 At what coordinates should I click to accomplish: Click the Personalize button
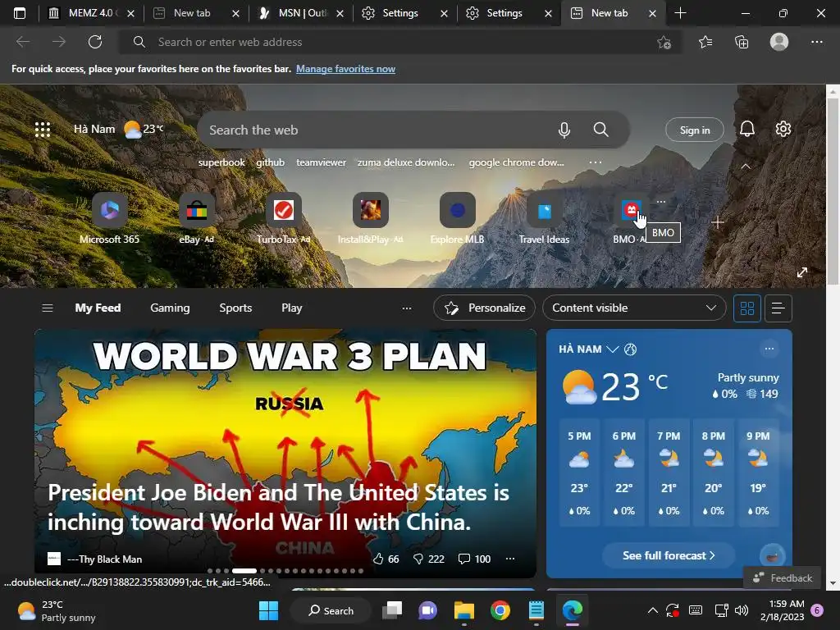[484, 308]
